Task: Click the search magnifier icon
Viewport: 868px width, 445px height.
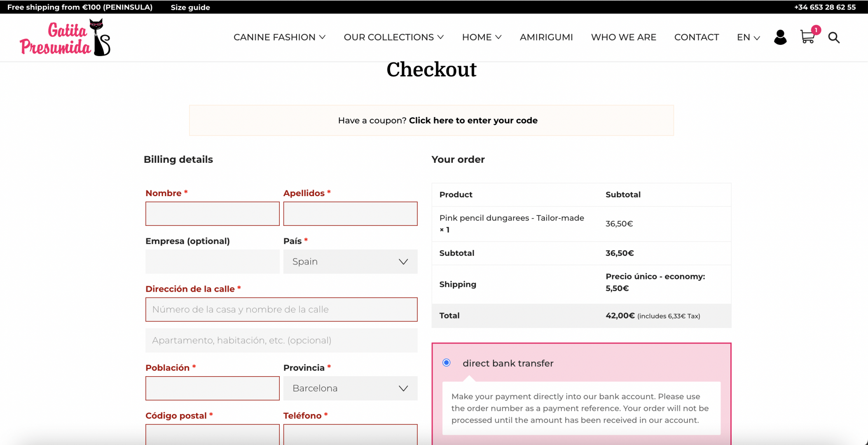Action: pyautogui.click(x=834, y=37)
